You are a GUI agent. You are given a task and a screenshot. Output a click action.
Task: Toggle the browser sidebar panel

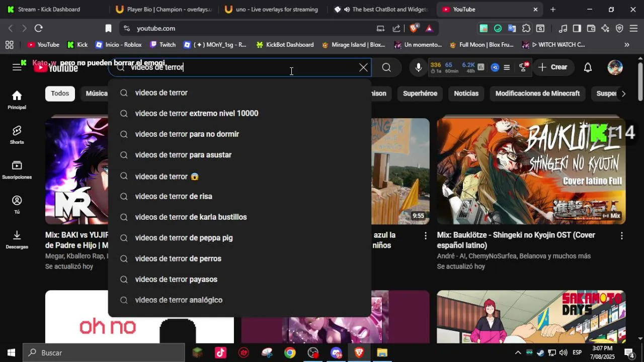[x=577, y=28]
